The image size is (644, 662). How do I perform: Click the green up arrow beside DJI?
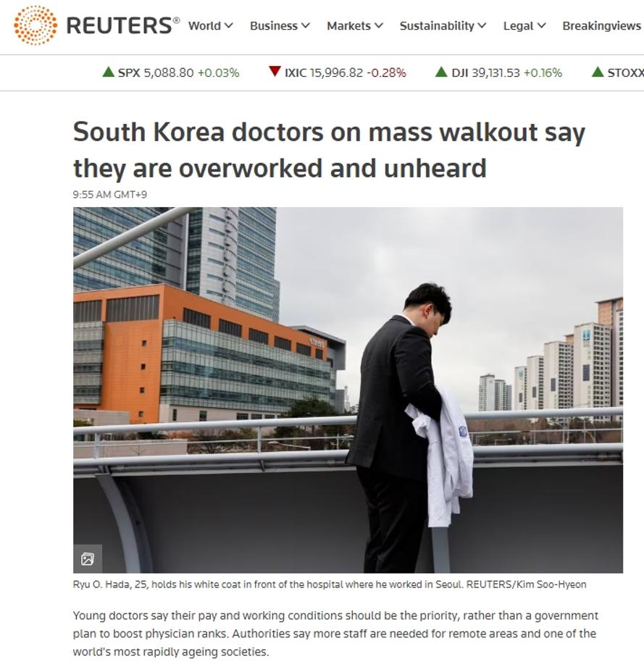(441, 72)
